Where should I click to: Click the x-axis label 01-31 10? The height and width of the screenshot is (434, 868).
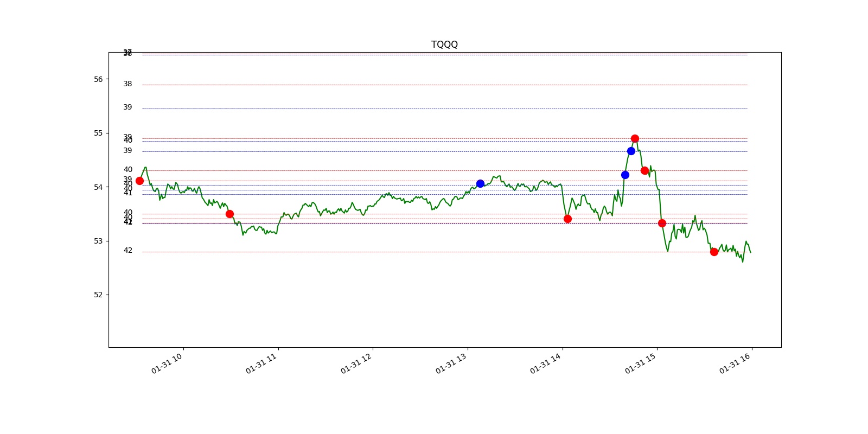click(x=167, y=363)
